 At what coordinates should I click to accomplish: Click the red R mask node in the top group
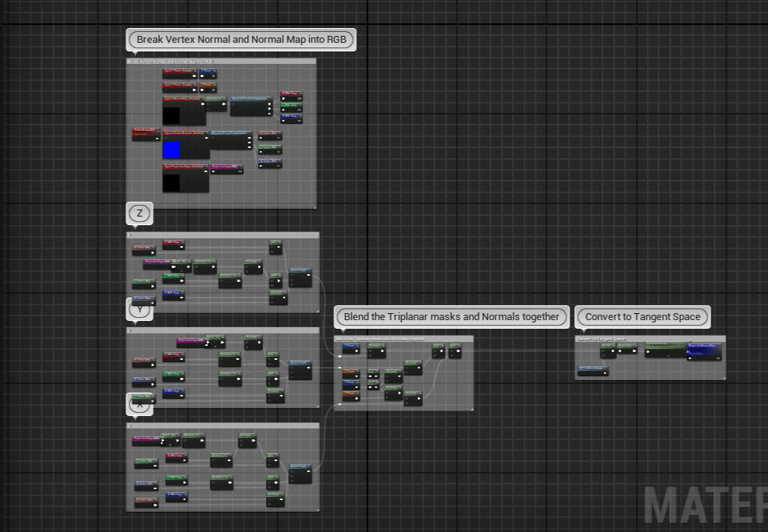point(291,93)
